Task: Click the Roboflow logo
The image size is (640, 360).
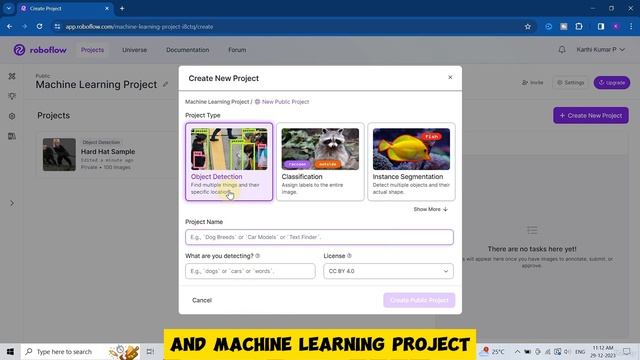Action: click(40, 50)
